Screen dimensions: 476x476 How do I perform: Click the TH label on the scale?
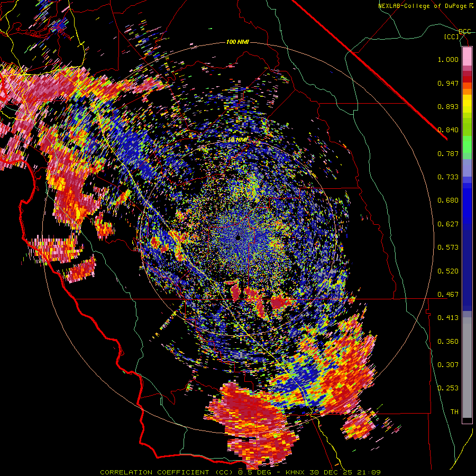pyautogui.click(x=454, y=412)
